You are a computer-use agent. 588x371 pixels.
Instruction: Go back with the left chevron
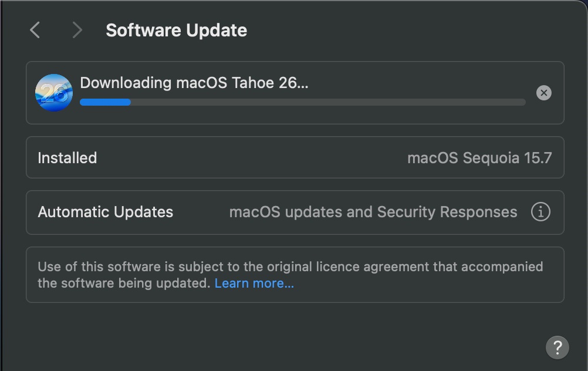(35, 30)
